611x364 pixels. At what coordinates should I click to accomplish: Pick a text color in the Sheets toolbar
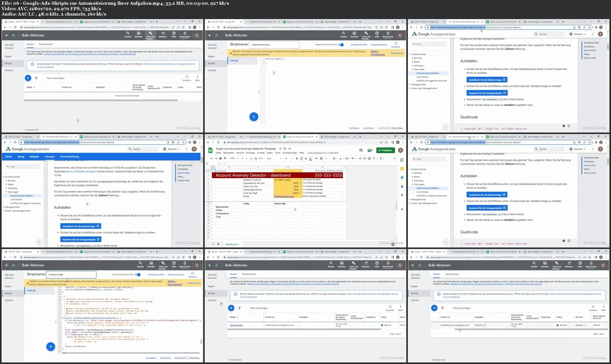click(310, 158)
